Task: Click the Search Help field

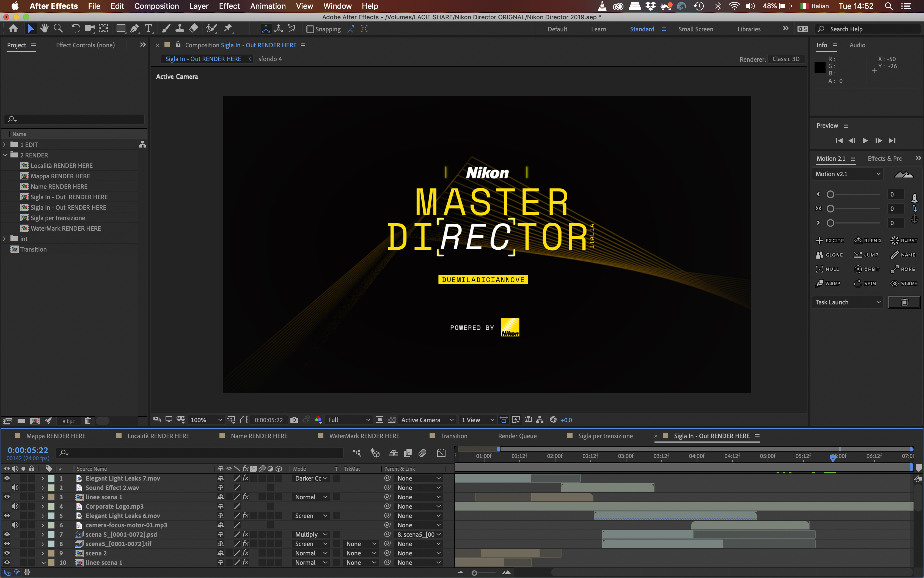Action: click(x=868, y=29)
